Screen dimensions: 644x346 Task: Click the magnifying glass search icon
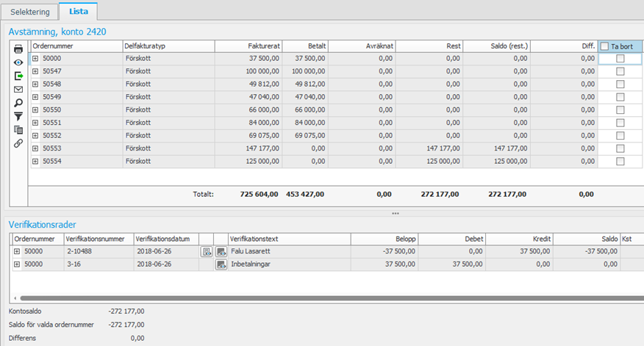[18, 103]
